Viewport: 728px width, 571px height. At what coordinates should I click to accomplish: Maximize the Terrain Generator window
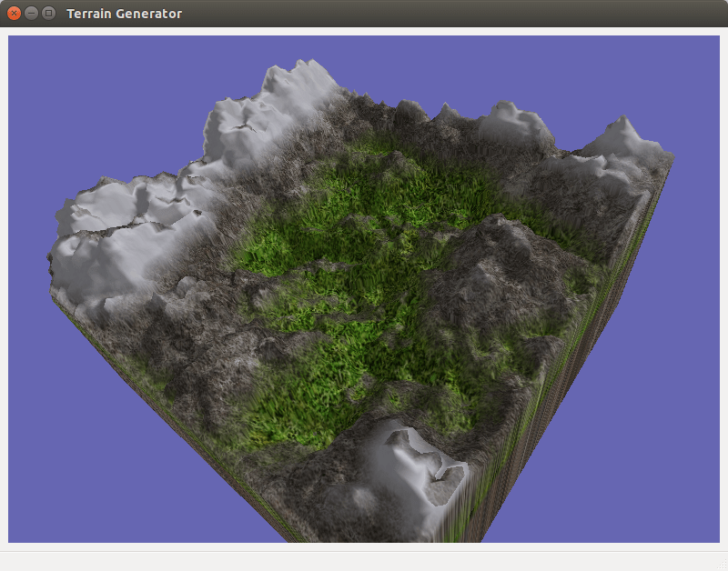[48, 14]
